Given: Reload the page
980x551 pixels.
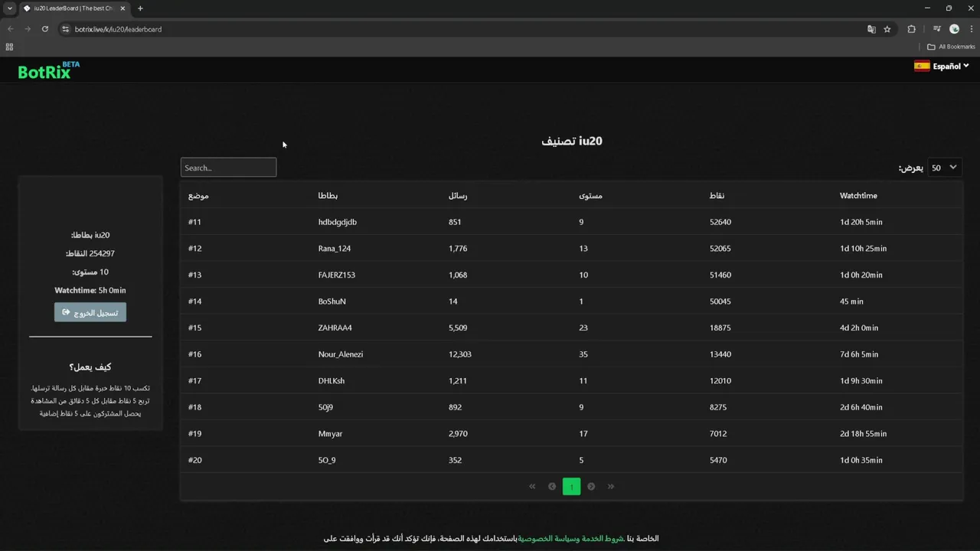Looking at the screenshot, I should 45,29.
